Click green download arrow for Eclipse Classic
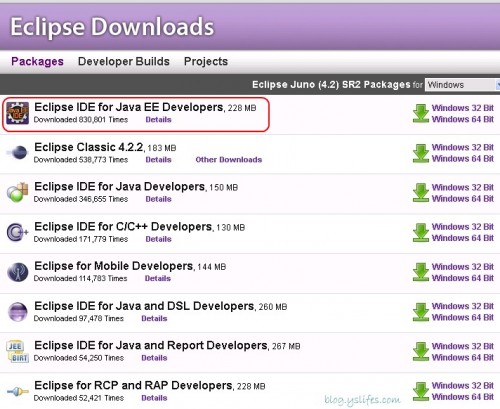500x409 pixels. 421,153
